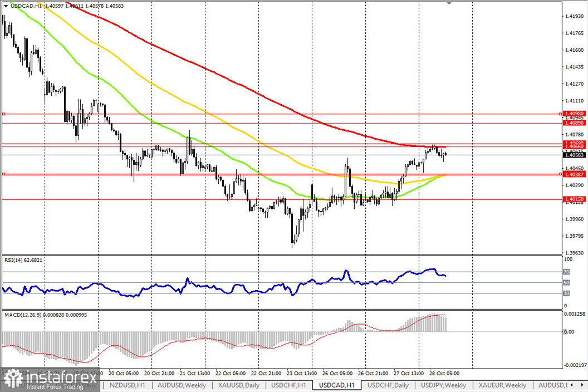Screen dimensions: 588x392
Task: Select the 1.40890 horizontal line price label
Action: point(574,122)
